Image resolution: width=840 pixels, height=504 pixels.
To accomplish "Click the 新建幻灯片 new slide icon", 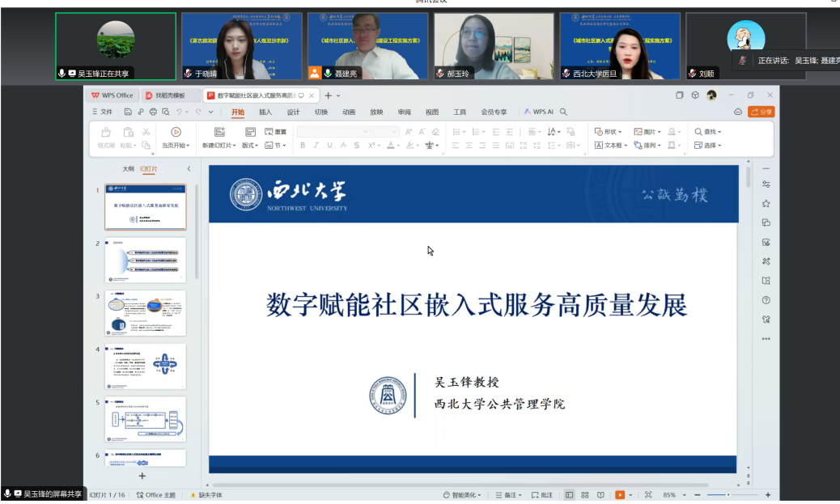I will pyautogui.click(x=219, y=132).
